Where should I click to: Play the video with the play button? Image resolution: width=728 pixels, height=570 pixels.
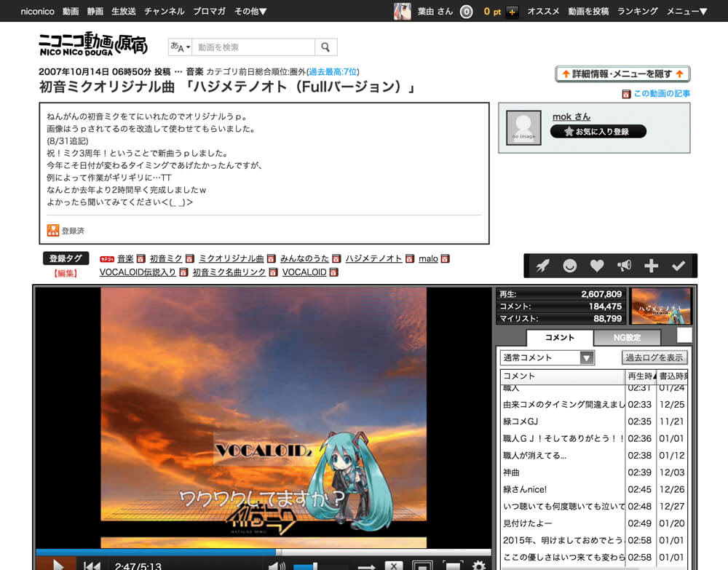click(57, 563)
